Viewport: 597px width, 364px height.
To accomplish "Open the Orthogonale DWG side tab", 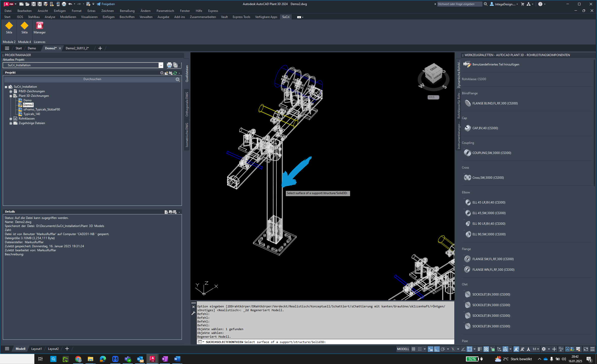I will click(x=187, y=104).
